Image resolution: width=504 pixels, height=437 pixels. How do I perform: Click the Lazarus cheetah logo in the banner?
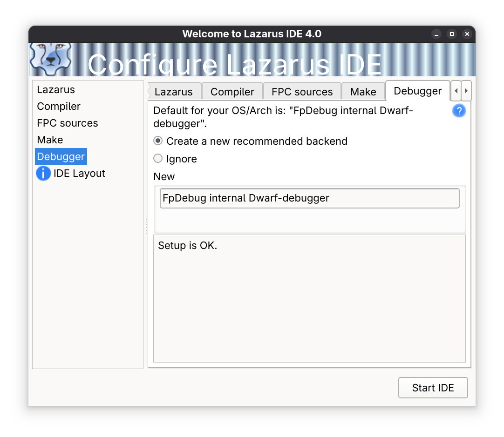pyautogui.click(x=50, y=59)
